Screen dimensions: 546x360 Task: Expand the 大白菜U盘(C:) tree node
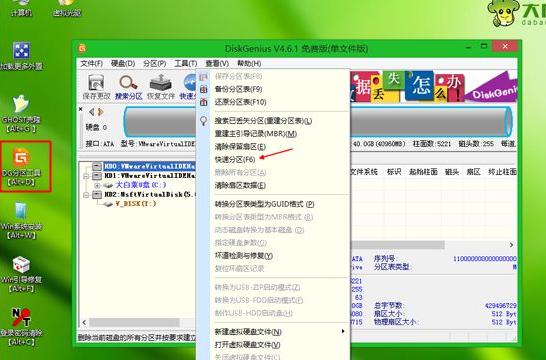[x=97, y=185]
